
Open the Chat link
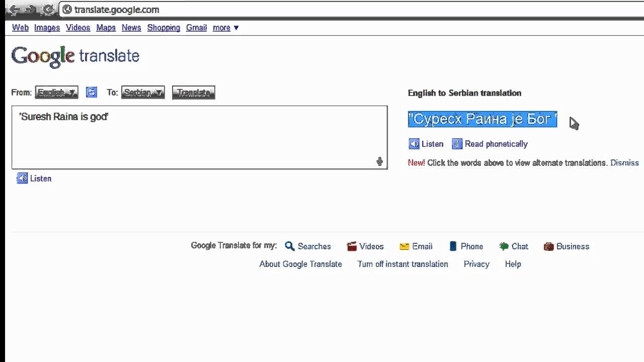520,246
